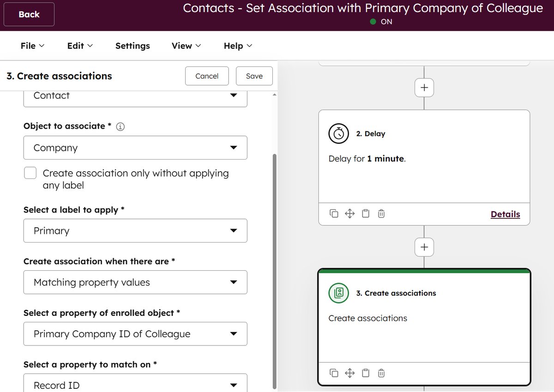Click the Details link on the Delay card
Viewport: 554px width, 392px height.
point(505,214)
